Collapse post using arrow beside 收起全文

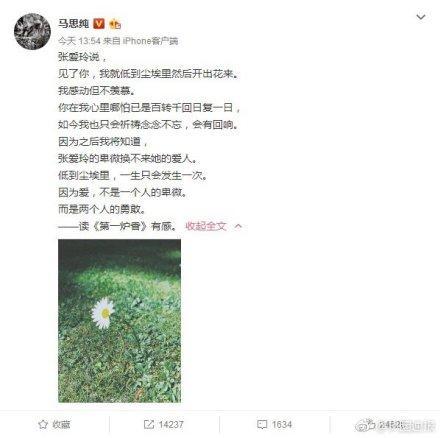pyautogui.click(x=238, y=226)
